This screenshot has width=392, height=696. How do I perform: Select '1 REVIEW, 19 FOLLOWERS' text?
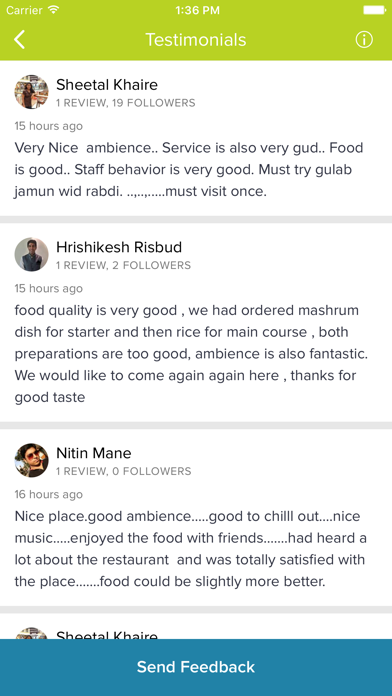(126, 103)
